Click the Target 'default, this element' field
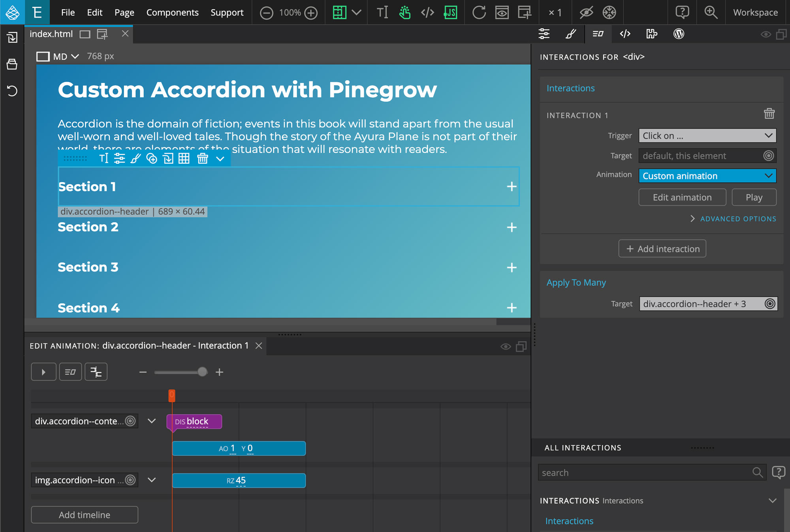The height and width of the screenshot is (532, 790). point(707,155)
